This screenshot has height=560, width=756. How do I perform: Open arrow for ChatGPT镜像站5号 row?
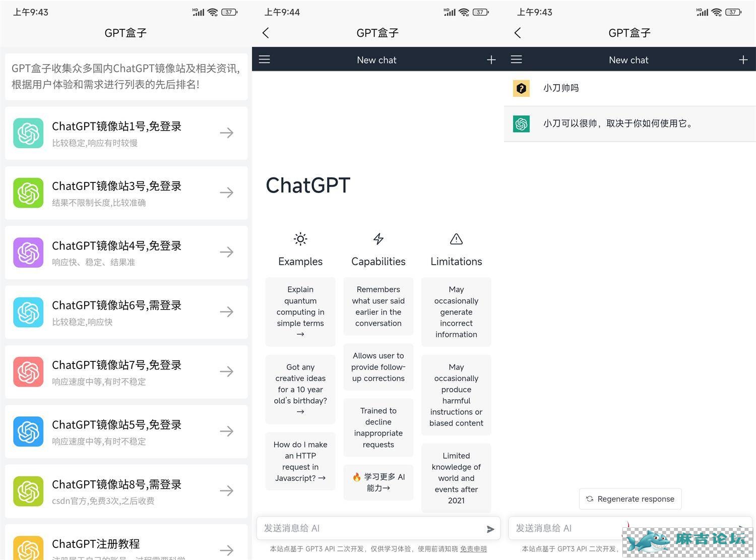pos(227,431)
